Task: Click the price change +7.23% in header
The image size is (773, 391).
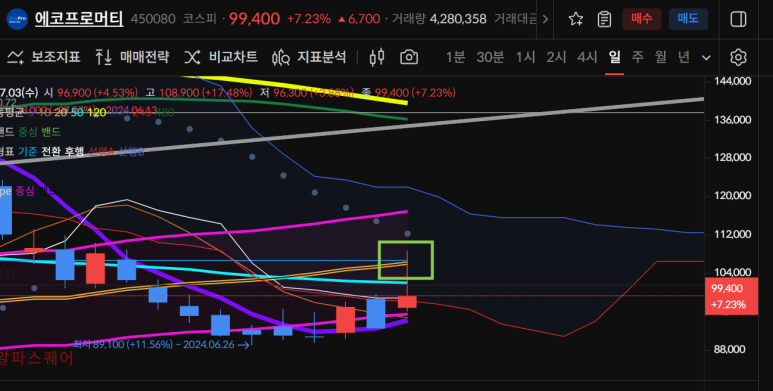Action: click(x=309, y=19)
